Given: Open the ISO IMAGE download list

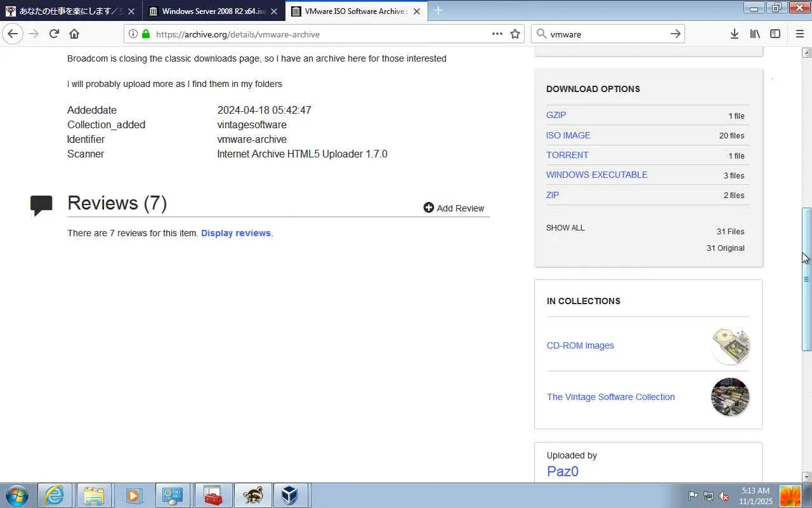Looking at the screenshot, I should coord(568,135).
